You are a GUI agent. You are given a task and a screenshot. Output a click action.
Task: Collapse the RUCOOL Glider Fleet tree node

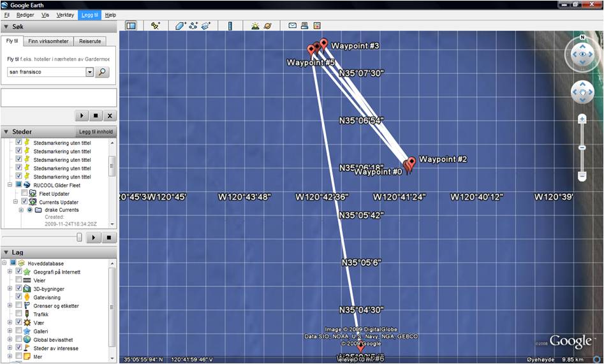pos(10,185)
